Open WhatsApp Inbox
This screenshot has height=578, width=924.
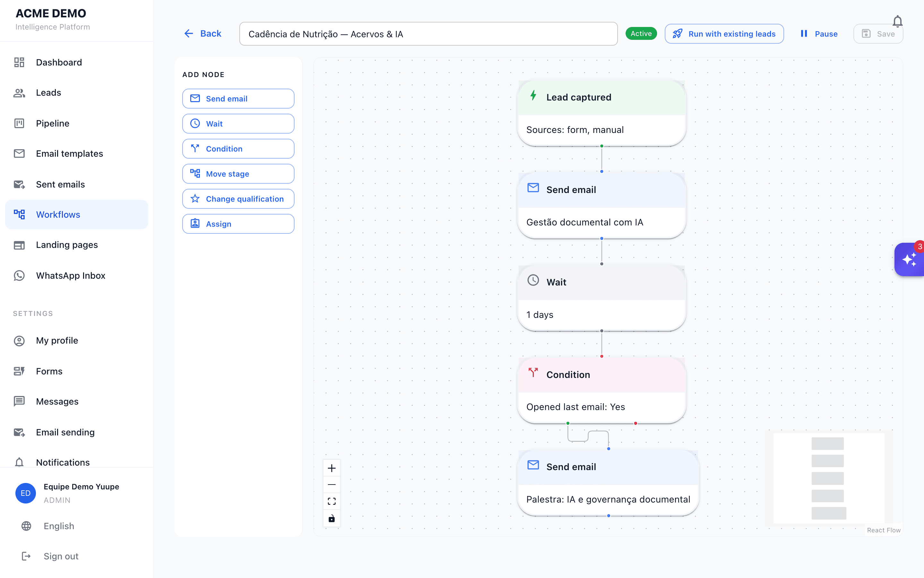pyautogui.click(x=76, y=276)
